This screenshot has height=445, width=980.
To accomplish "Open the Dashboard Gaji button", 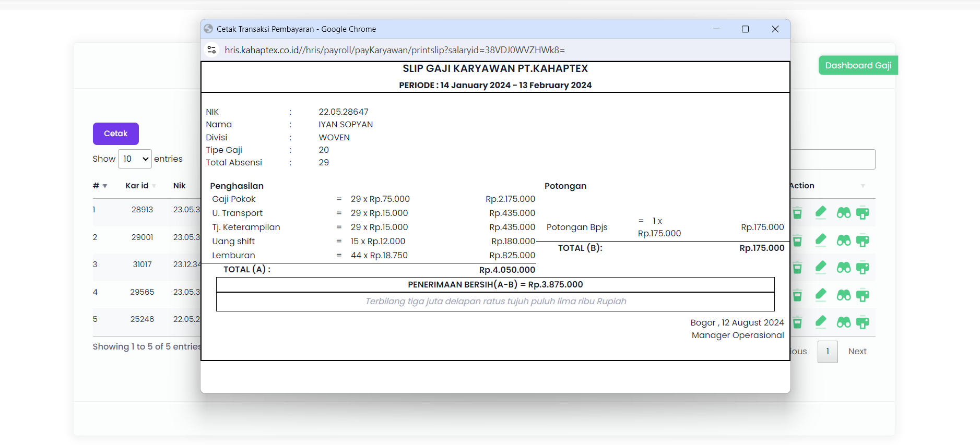I will pos(858,65).
